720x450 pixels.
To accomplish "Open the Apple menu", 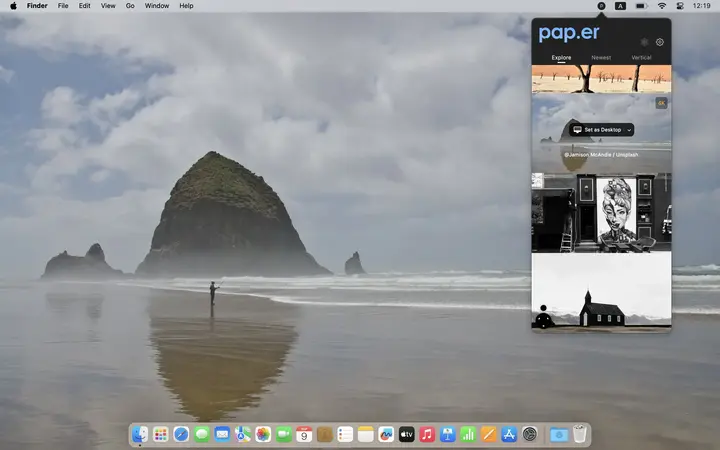I will (x=13, y=6).
